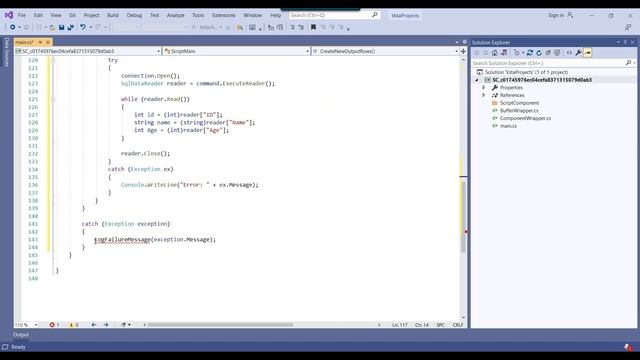This screenshot has width=640, height=360.
Task: Click the Undo arrow icon
Action: click(x=83, y=27)
